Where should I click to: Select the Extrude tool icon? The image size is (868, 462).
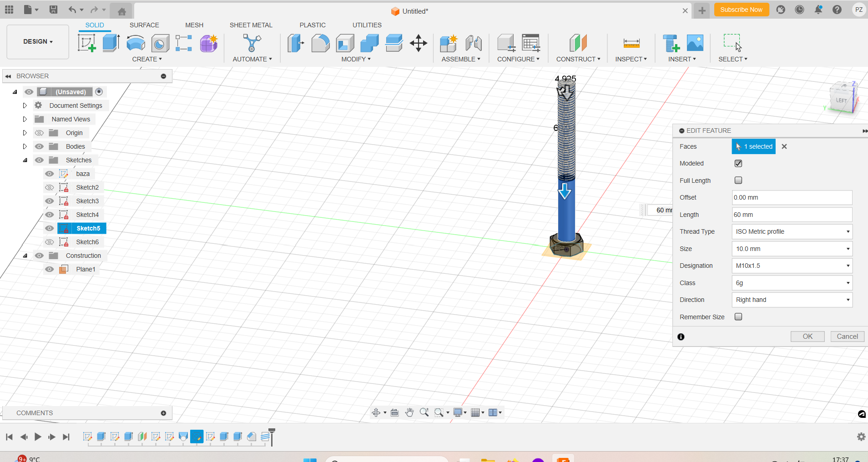pos(111,43)
